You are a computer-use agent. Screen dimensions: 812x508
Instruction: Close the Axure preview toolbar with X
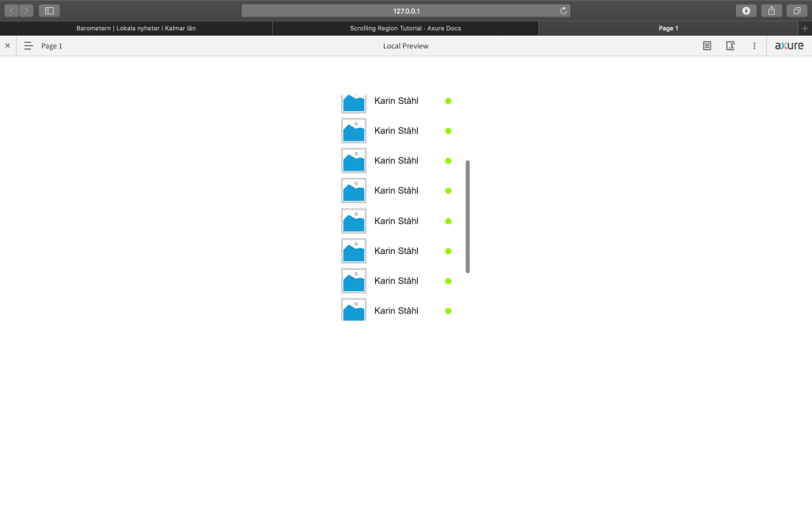coord(8,46)
